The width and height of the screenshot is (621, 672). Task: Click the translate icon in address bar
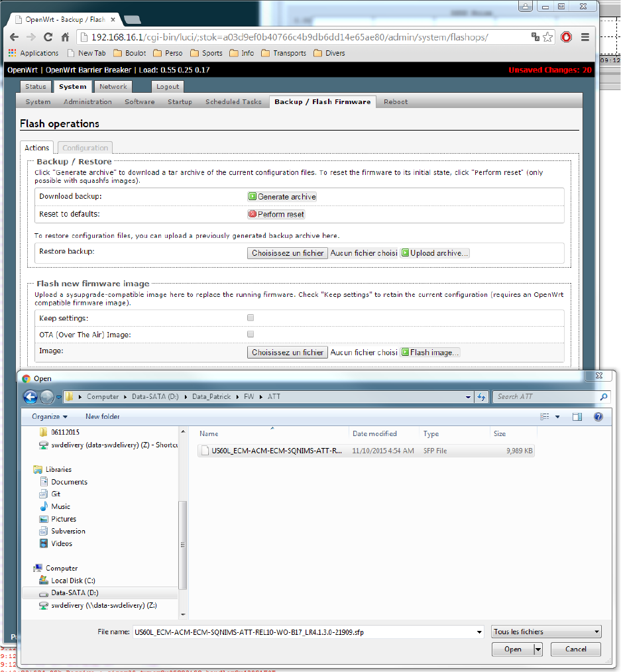536,37
